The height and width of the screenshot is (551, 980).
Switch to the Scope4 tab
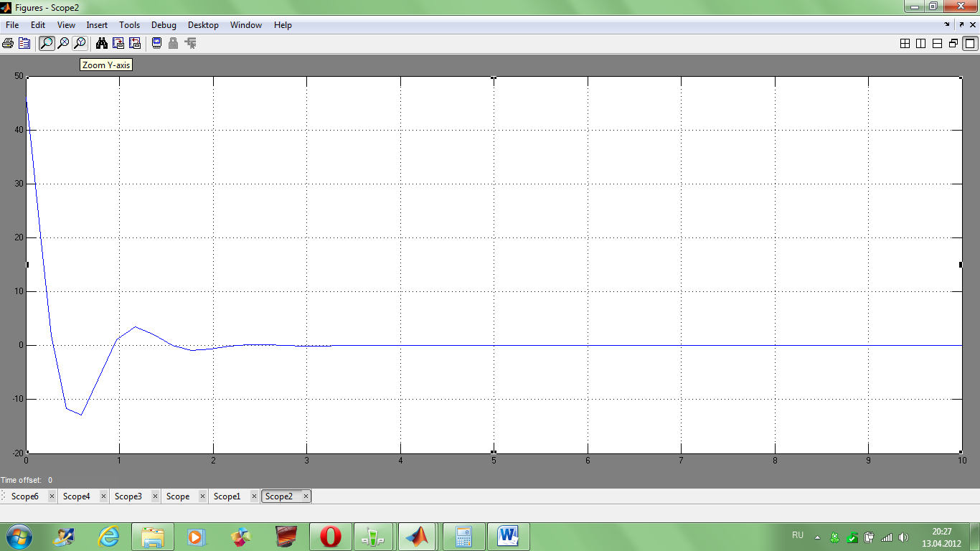[77, 496]
